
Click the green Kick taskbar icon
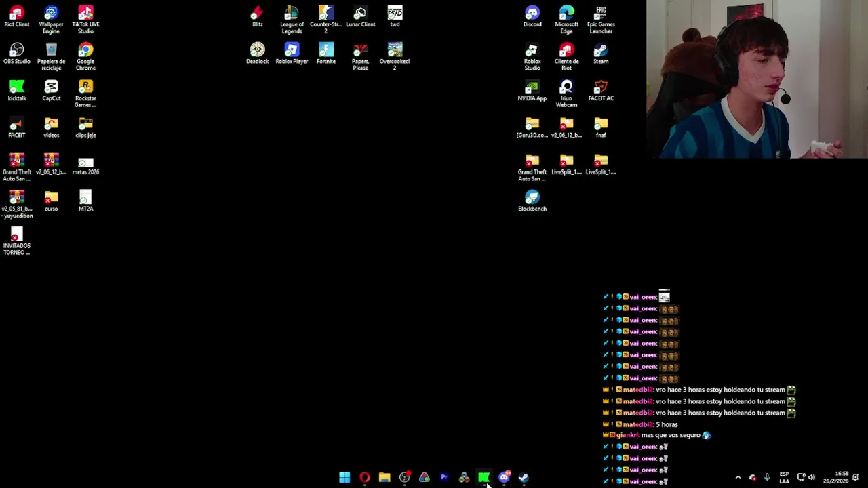click(484, 477)
